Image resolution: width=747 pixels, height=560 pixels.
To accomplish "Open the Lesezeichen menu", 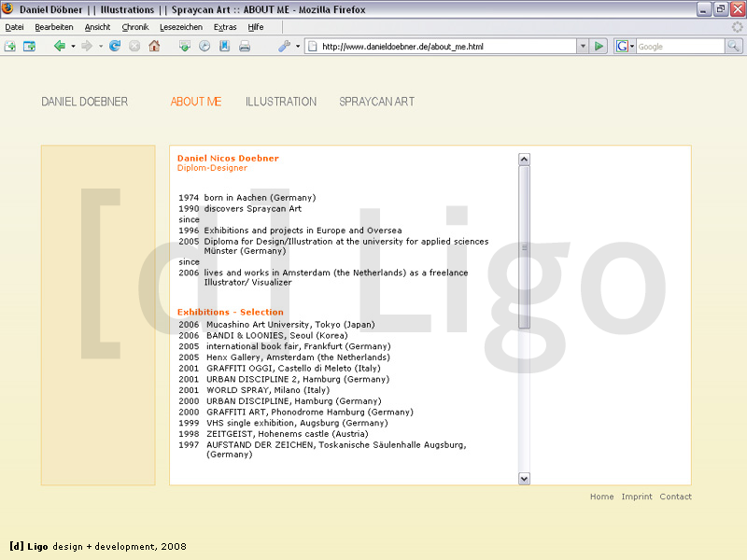I will click(x=181, y=27).
